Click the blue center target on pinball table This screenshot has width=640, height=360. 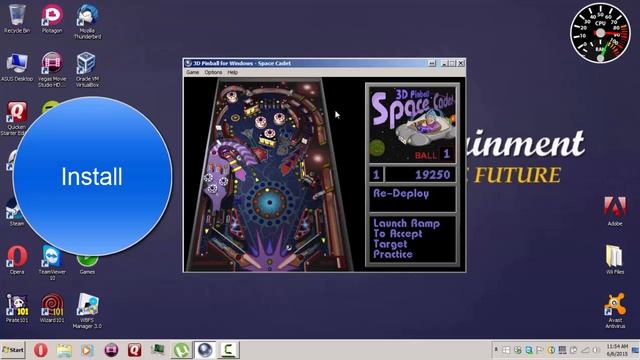269,202
